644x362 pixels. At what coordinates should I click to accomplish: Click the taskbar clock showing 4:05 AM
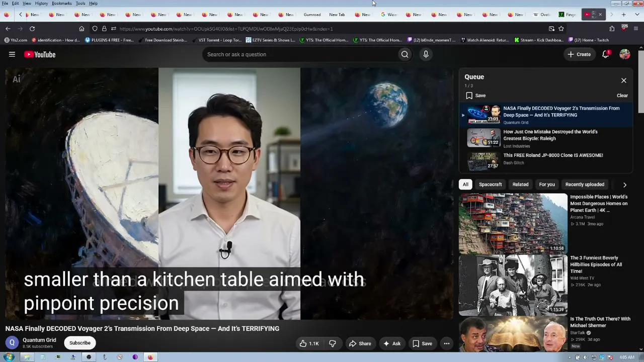(x=627, y=357)
